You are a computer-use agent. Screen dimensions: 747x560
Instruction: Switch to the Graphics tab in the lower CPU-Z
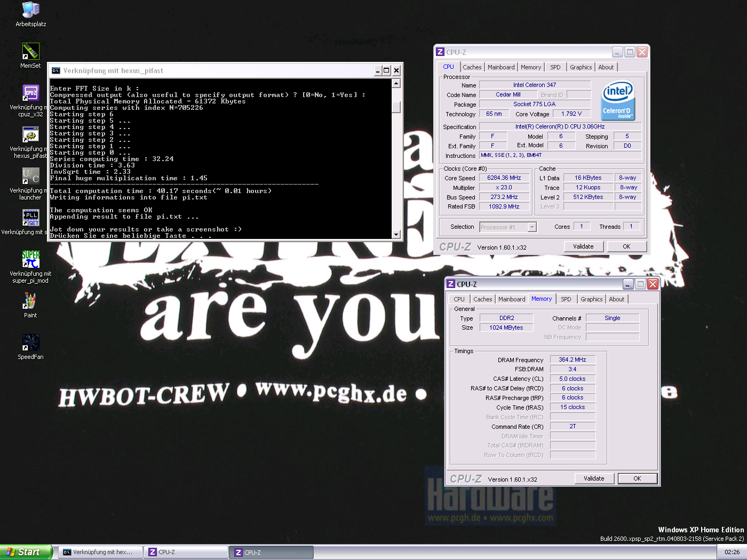591,299
